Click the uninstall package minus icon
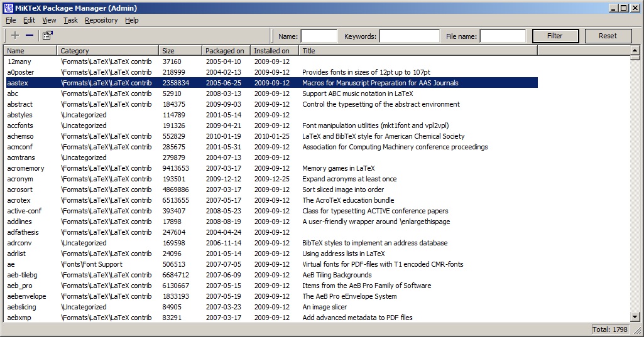 coord(29,35)
